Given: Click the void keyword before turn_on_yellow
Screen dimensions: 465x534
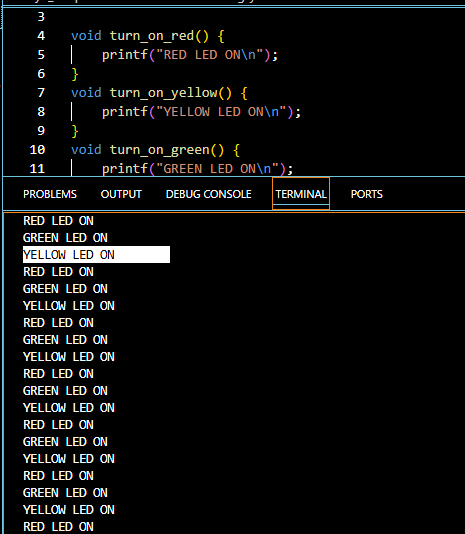Looking at the screenshot, I should tap(86, 93).
